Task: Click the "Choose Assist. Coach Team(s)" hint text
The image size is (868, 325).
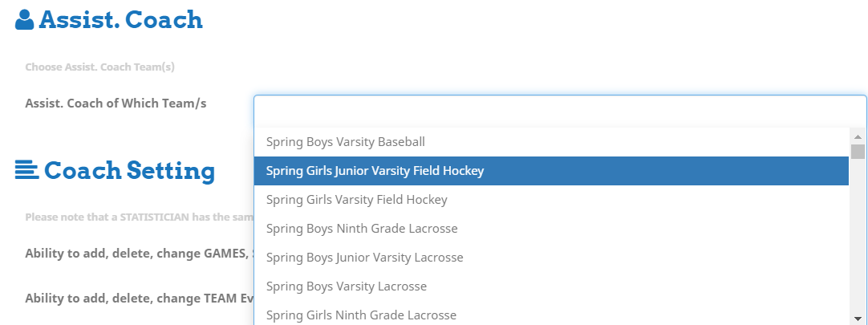Action: 99,67
